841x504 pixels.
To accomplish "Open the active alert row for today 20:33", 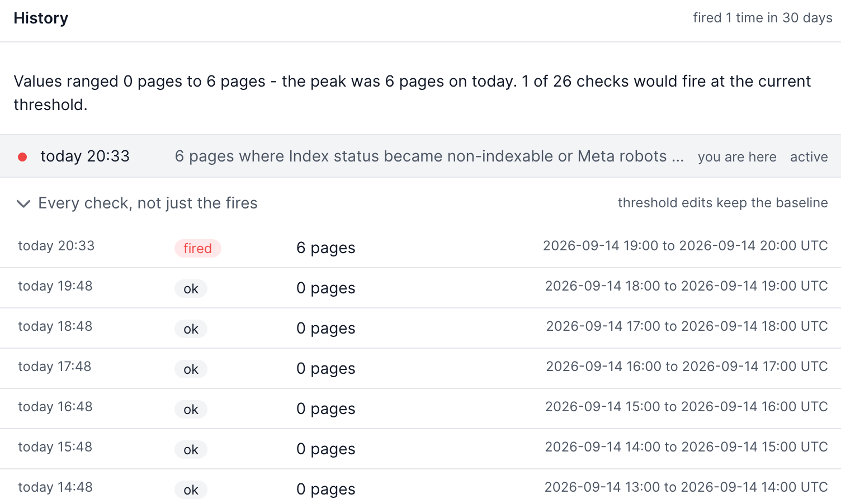I will tap(421, 156).
